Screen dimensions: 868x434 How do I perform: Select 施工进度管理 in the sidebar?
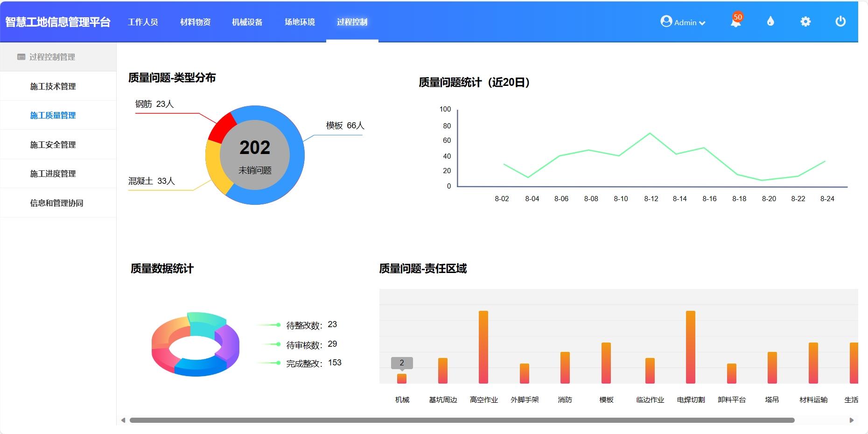[53, 174]
